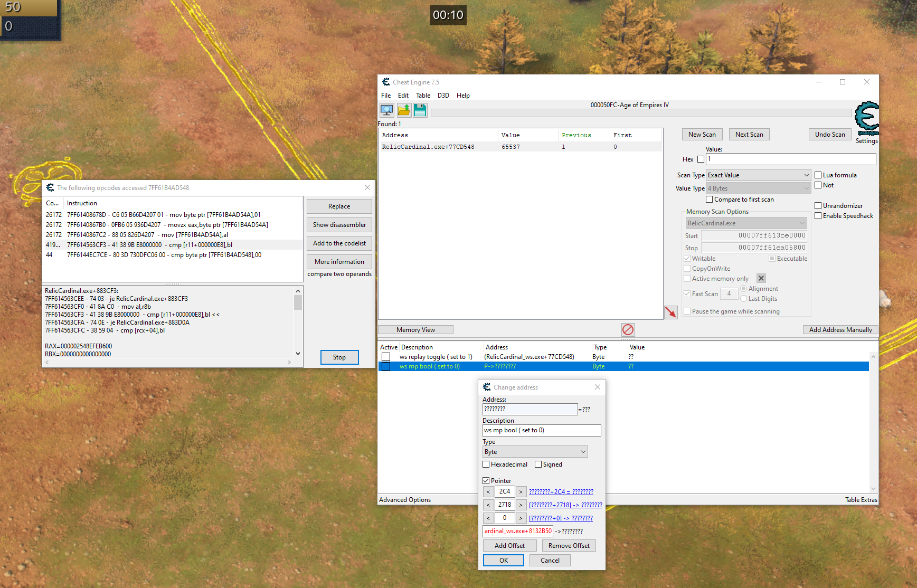Stop the opcode monitoring
The height and width of the screenshot is (588, 917).
tap(339, 357)
